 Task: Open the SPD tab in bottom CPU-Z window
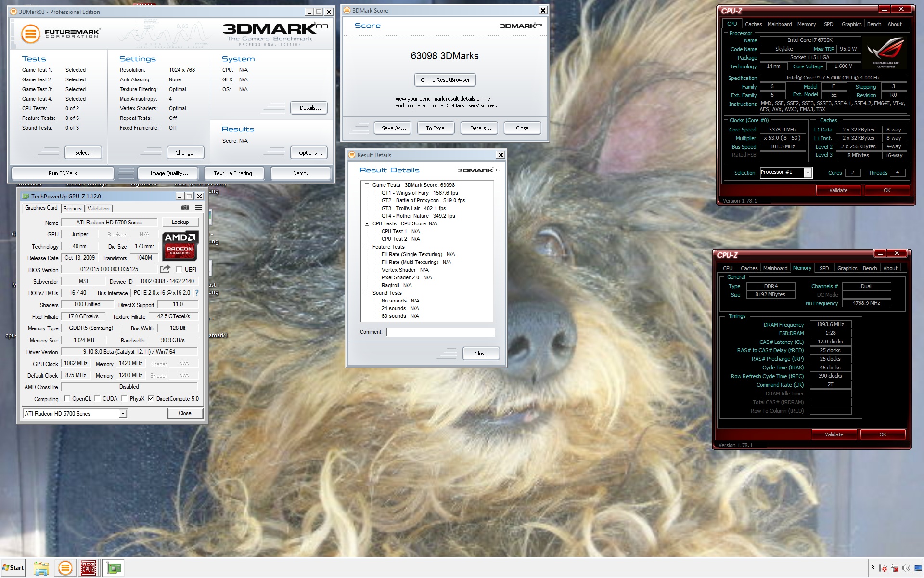tap(824, 268)
